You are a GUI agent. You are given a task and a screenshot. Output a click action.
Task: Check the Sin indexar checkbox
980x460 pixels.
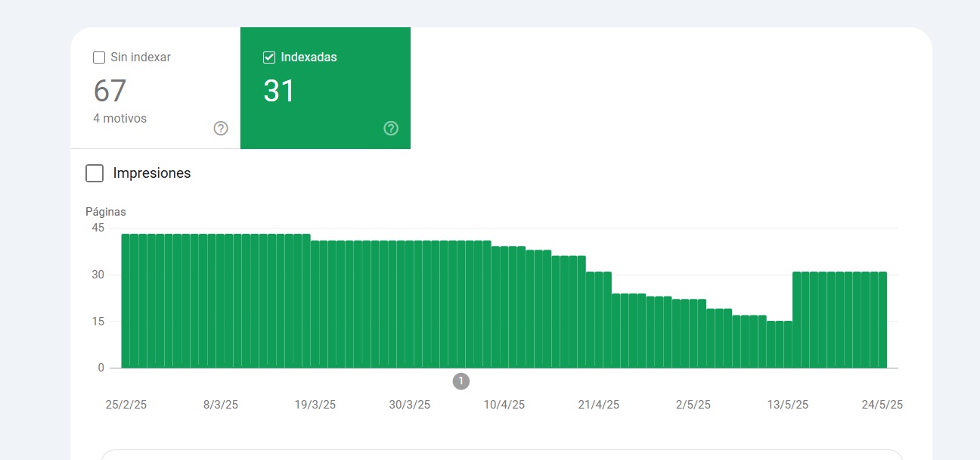click(x=98, y=57)
